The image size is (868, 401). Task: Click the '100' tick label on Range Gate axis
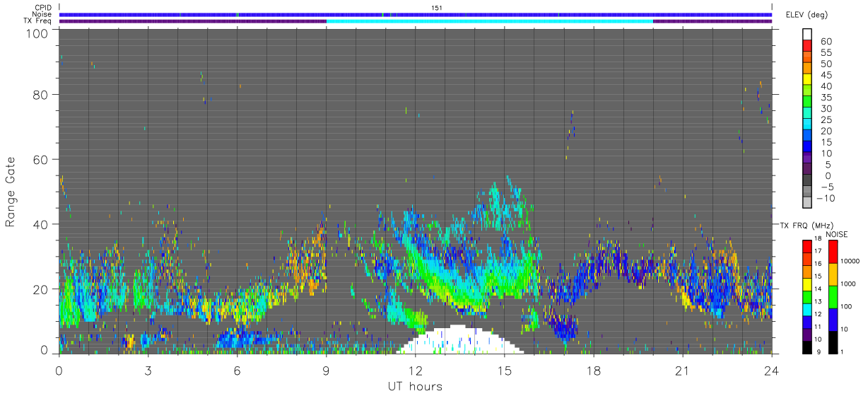coord(37,33)
